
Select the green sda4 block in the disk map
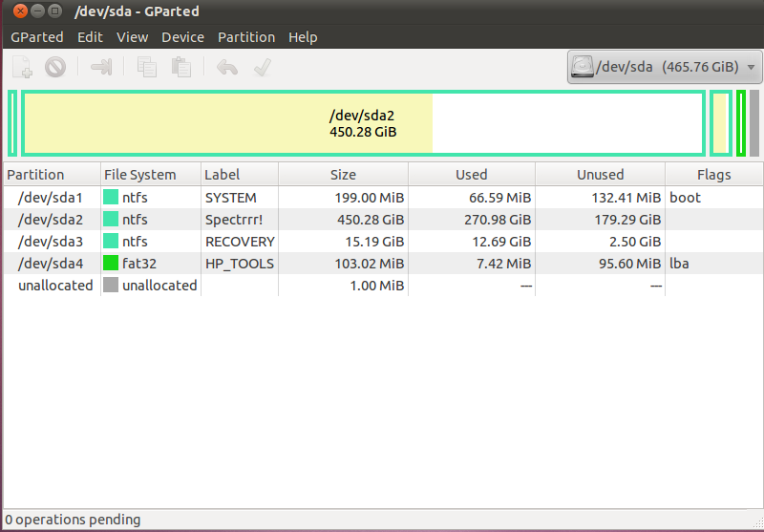[741, 123]
